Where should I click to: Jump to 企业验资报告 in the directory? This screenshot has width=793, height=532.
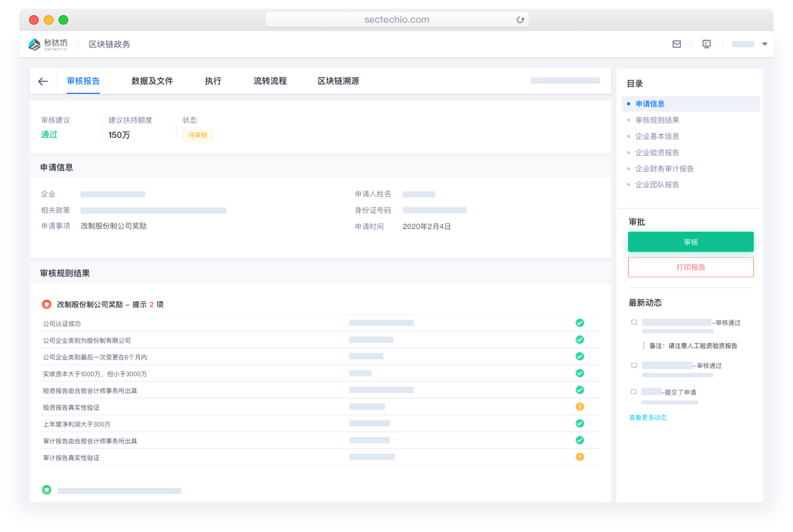point(657,153)
